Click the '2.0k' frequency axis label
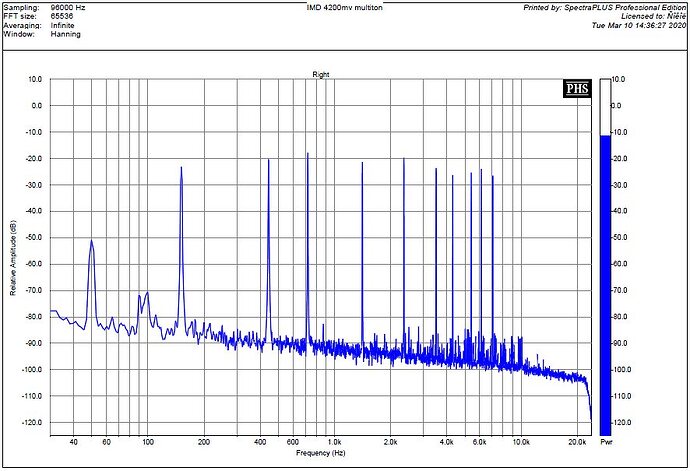Viewport: 690px width, 471px height. pyautogui.click(x=390, y=442)
